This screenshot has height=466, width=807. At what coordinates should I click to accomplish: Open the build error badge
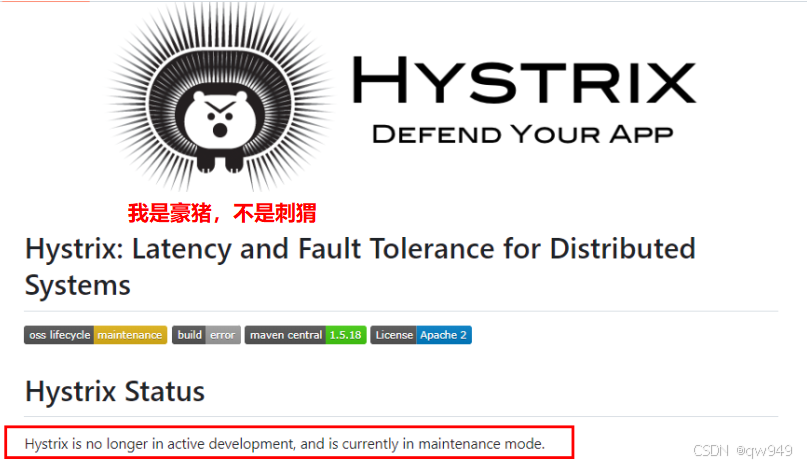pos(206,335)
